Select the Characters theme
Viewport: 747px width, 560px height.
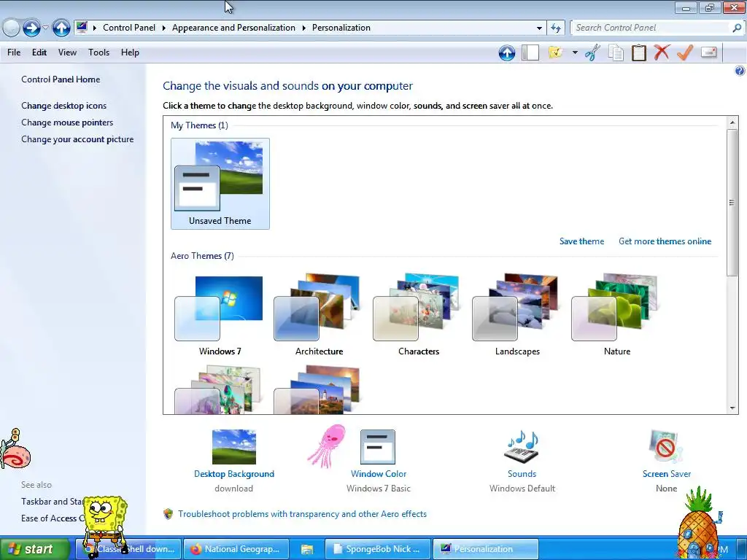pos(418,315)
